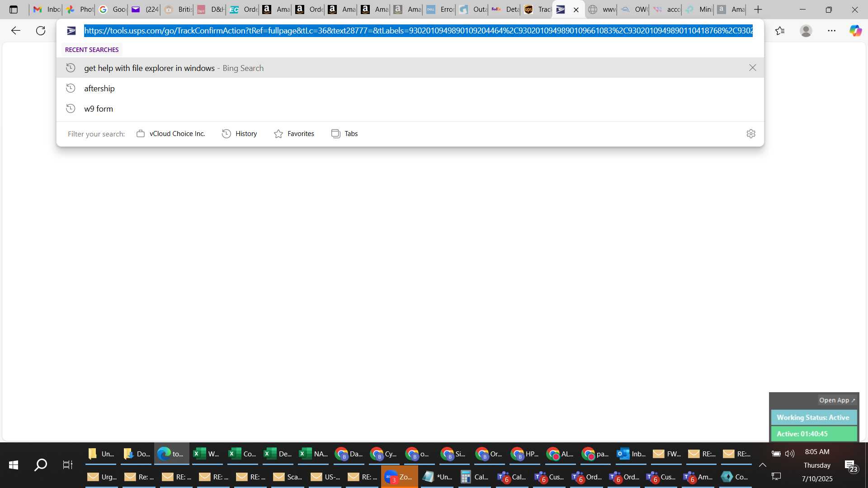Select the 'aftership' recent search
The image size is (868, 488).
coord(410,88)
